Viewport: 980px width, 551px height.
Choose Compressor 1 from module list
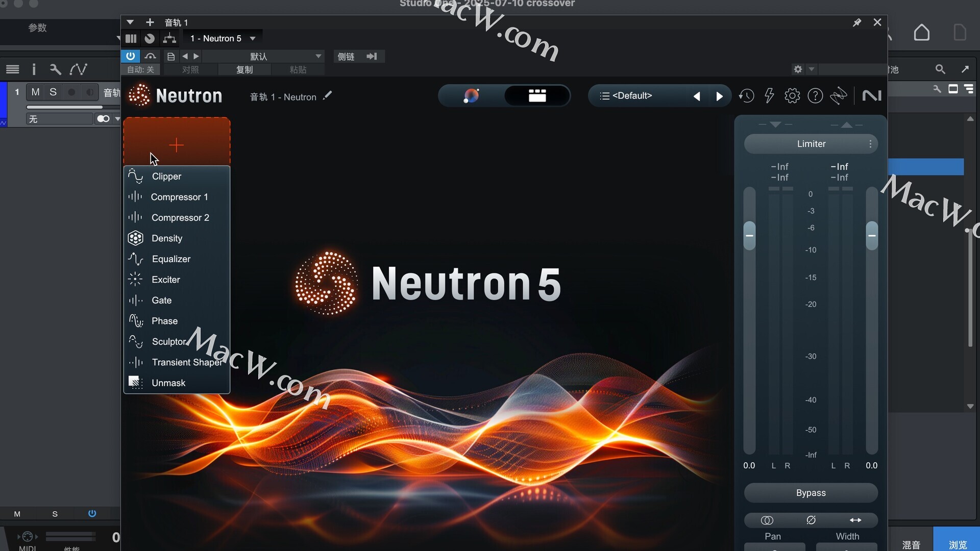[x=177, y=197]
